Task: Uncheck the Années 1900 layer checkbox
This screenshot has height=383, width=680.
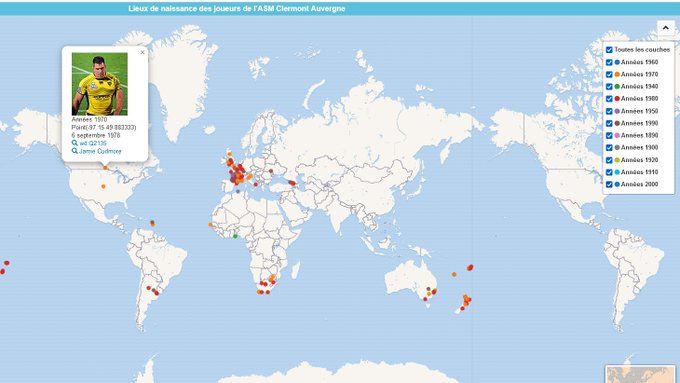Action: 609,148
